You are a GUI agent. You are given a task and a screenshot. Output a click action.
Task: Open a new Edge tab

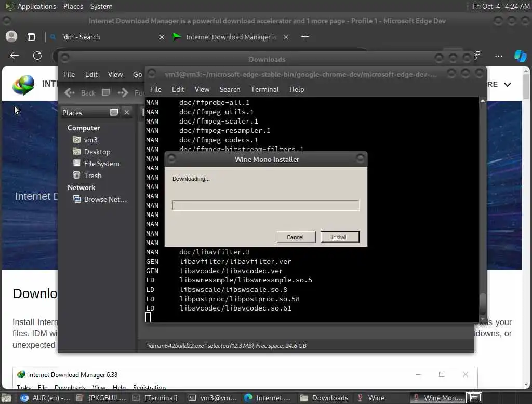click(x=305, y=37)
